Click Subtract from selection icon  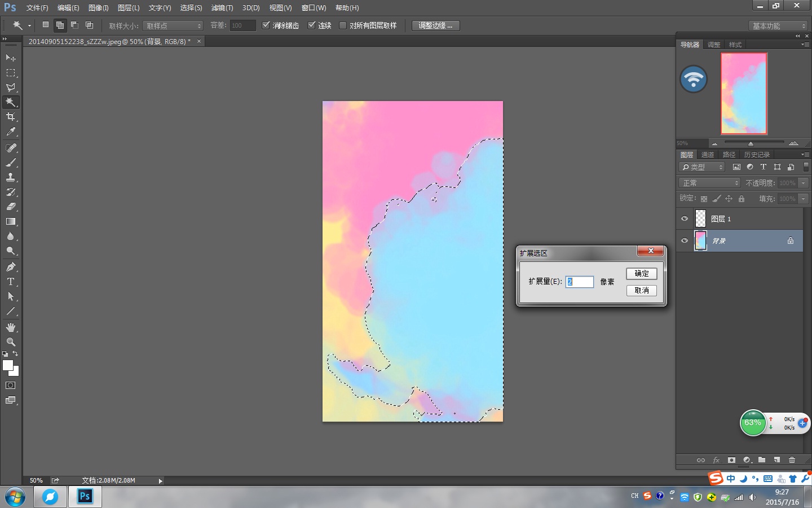(x=74, y=25)
